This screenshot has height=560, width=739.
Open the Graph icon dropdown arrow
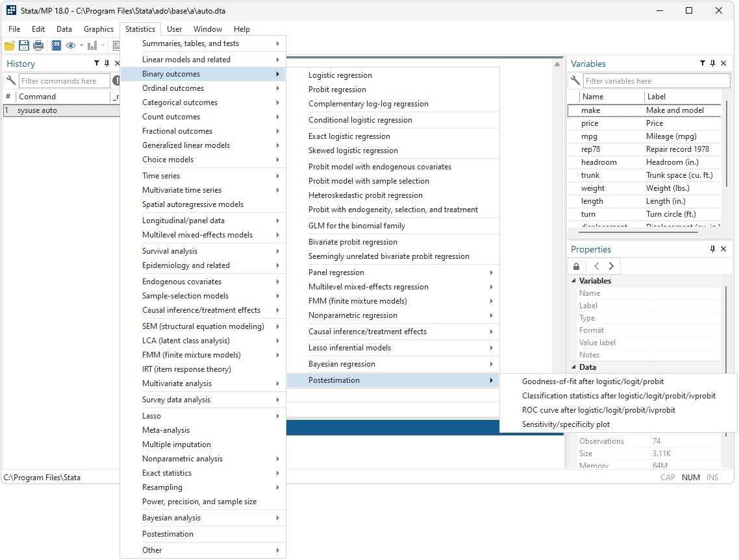click(x=103, y=45)
